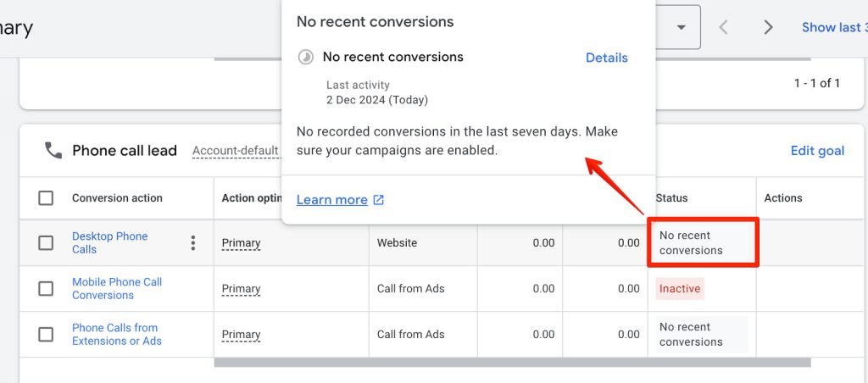Screen dimensions: 868x383
Task: Click the Last activity date 2 Dec 2024
Action: point(377,100)
